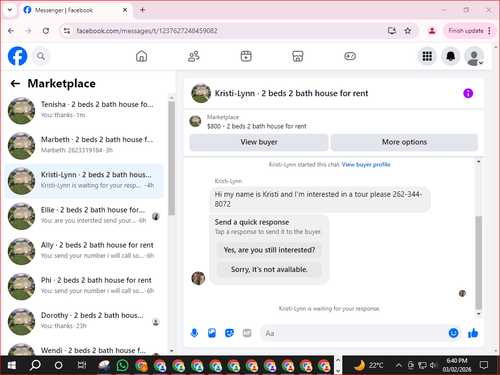500x375 pixels.
Task: Open a new browser tab
Action: coord(142,10)
